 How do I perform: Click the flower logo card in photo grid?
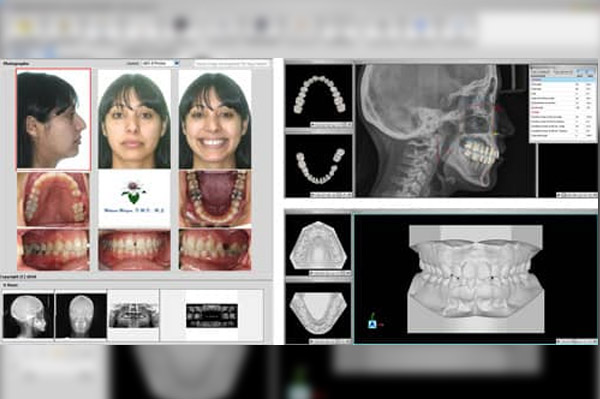coord(134,199)
